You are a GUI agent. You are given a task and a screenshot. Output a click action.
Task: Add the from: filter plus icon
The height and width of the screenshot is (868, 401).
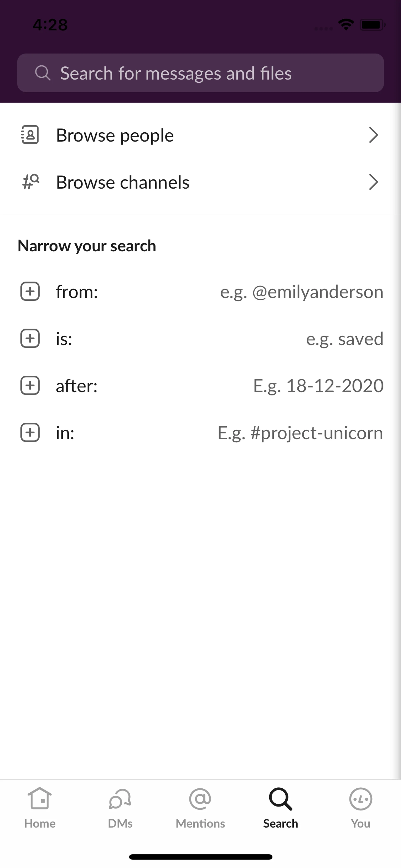click(x=30, y=291)
